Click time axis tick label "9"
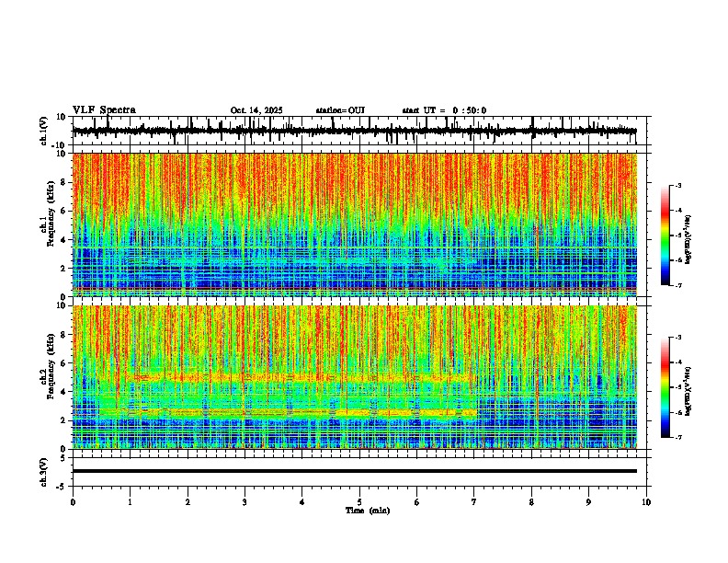 (588, 502)
